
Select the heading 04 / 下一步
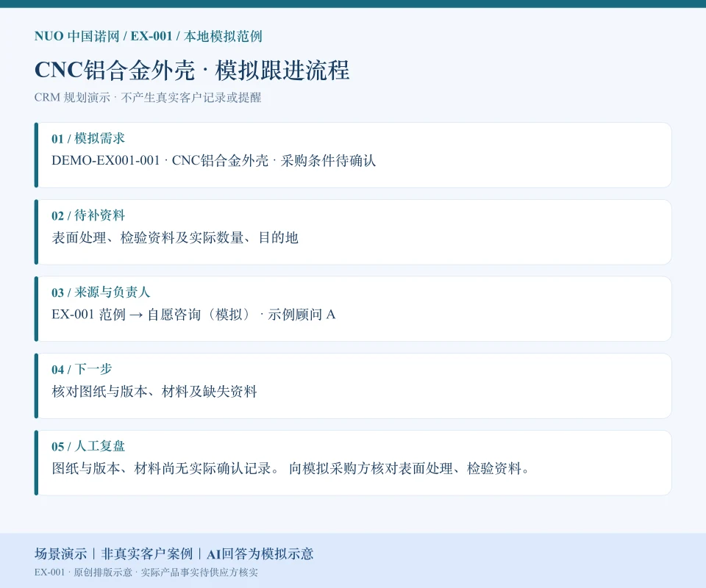click(x=82, y=370)
